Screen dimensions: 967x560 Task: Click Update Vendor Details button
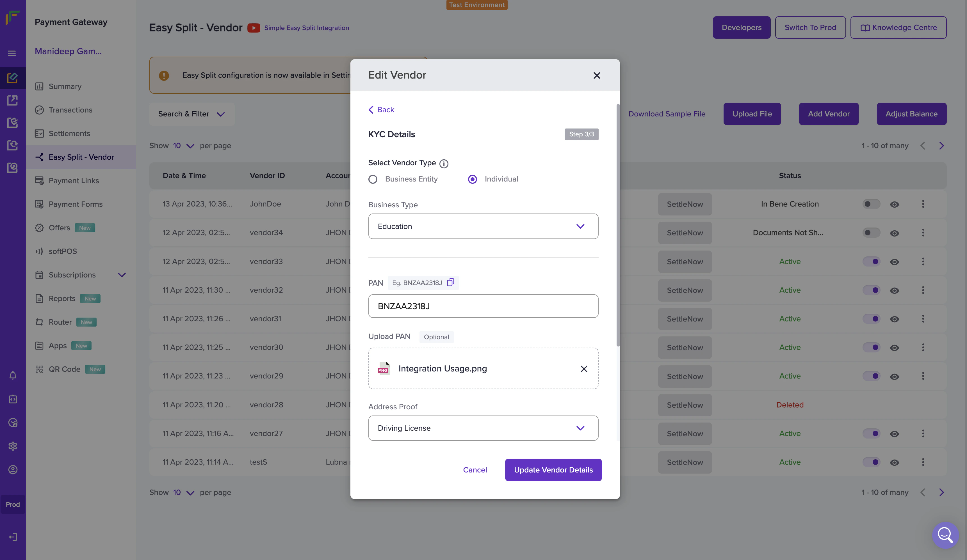pos(553,470)
